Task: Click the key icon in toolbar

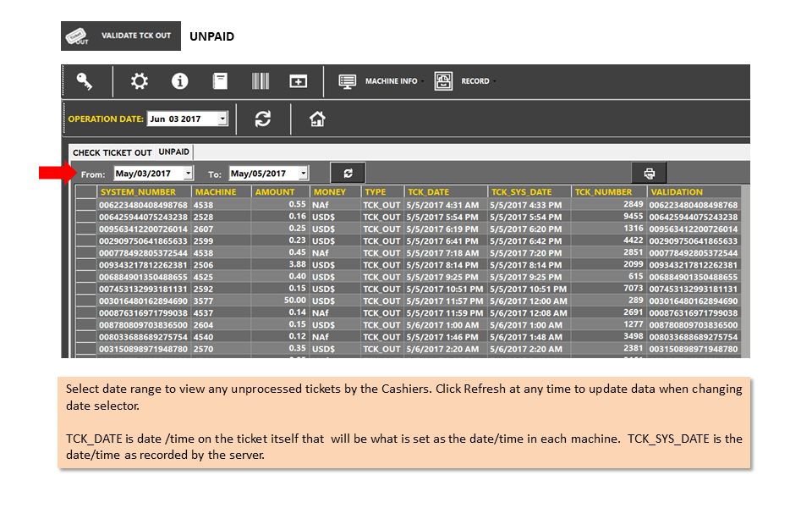Action: click(85, 81)
